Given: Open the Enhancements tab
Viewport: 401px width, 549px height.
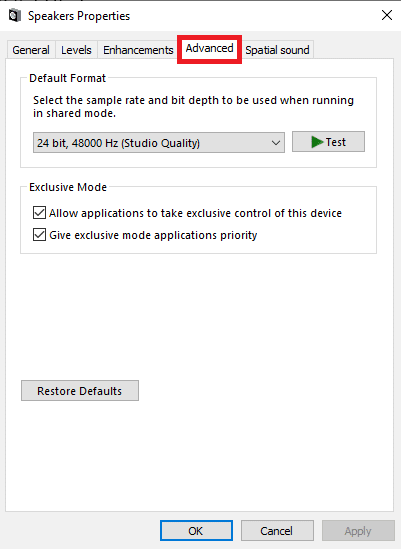Looking at the screenshot, I should pyautogui.click(x=138, y=50).
